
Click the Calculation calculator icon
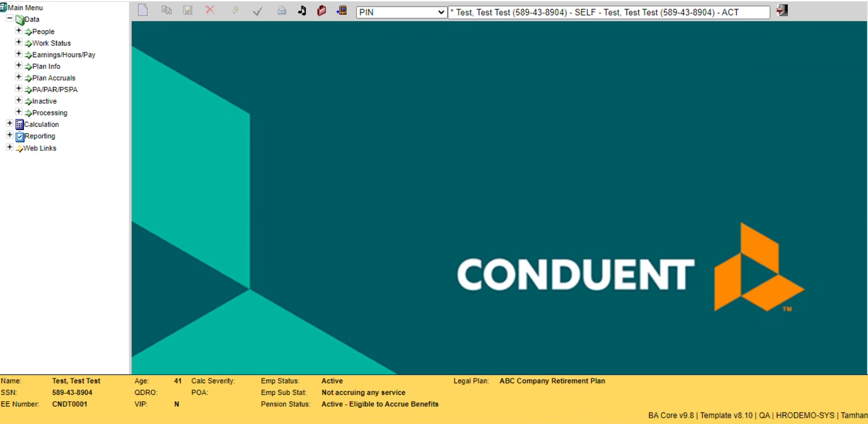pos(20,124)
